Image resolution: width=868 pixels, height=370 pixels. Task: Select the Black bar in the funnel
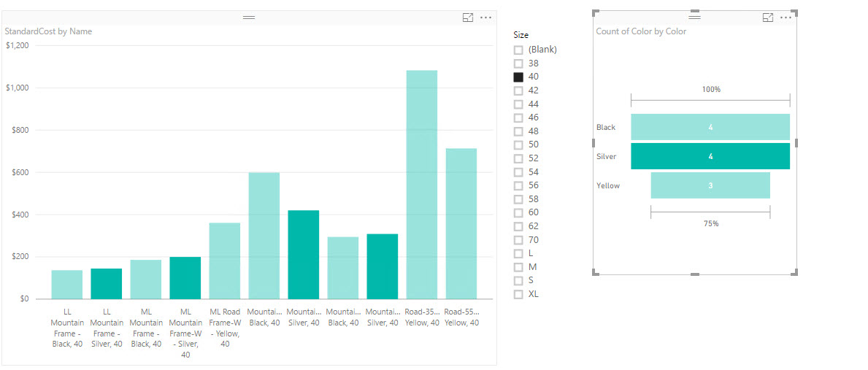click(710, 127)
